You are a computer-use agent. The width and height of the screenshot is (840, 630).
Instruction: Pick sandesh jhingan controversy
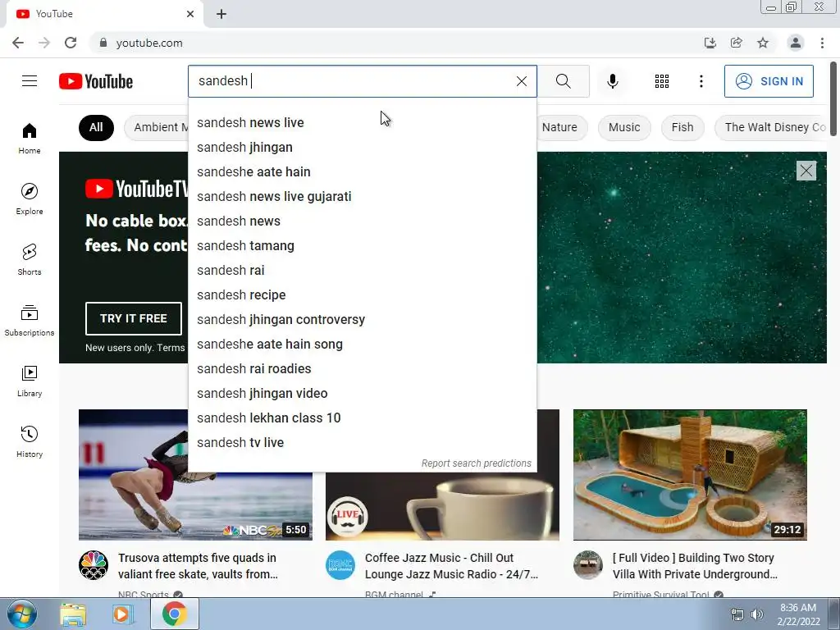point(362,320)
